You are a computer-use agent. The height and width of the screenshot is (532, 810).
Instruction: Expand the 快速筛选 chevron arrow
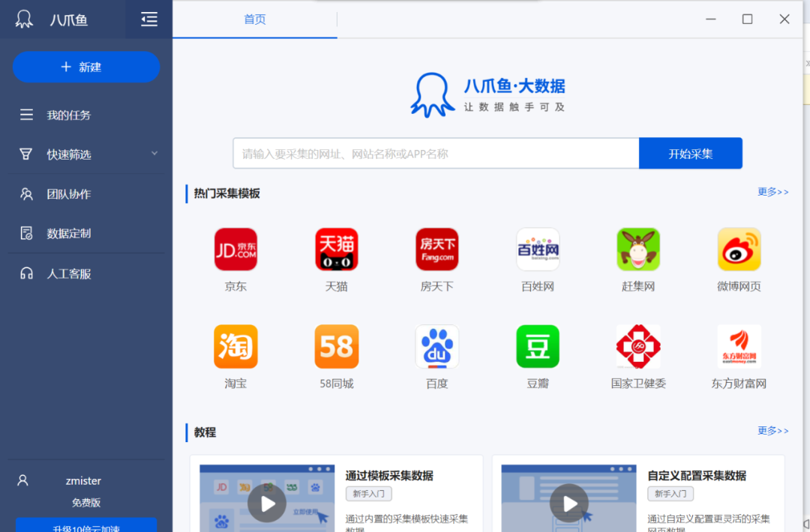tap(154, 154)
